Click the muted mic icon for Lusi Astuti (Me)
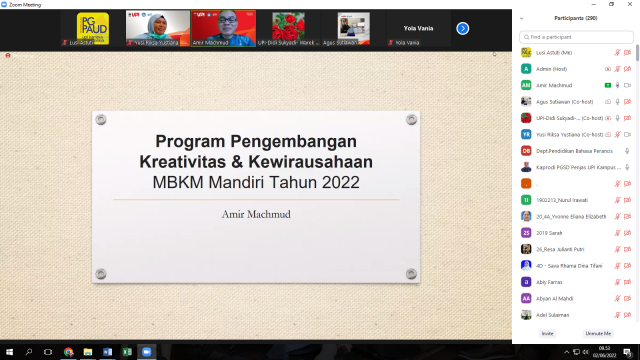Screen dimensions: 640x360 (618, 53)
